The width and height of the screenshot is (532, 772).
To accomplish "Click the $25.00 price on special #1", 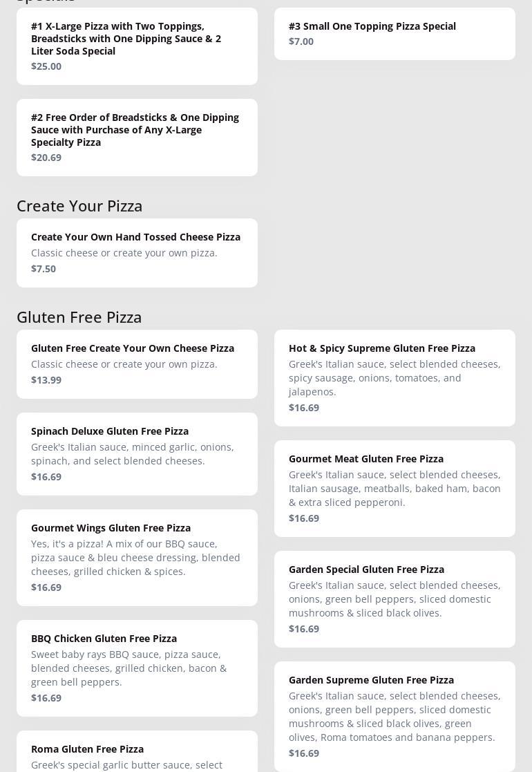I will (x=46, y=66).
